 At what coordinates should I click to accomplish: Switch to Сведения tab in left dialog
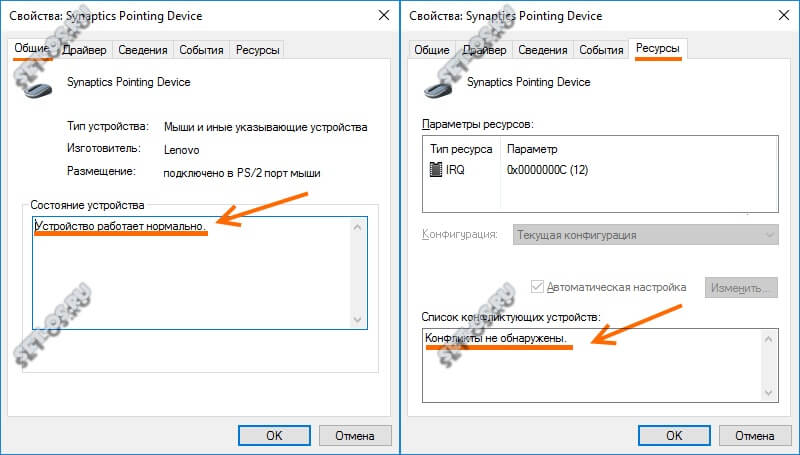(x=142, y=50)
